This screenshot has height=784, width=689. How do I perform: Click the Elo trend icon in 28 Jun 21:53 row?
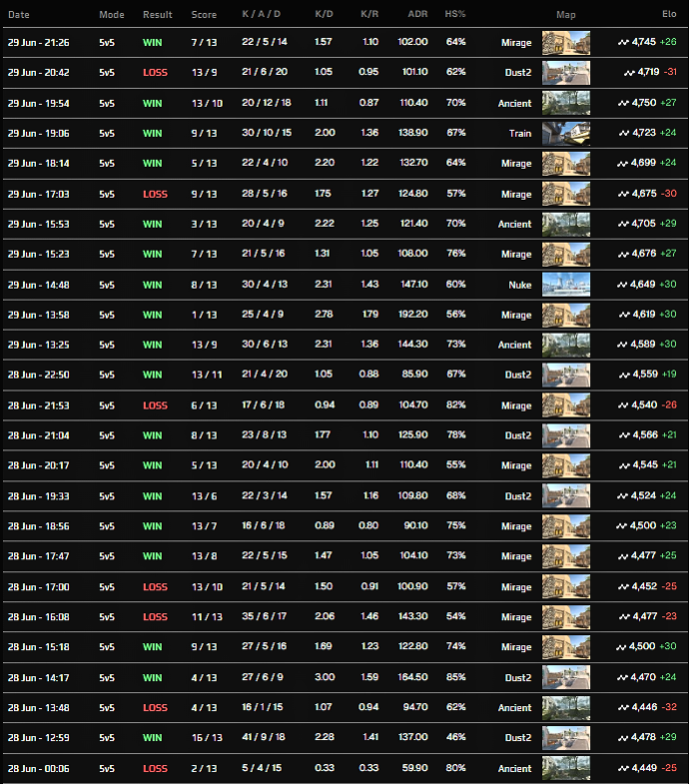pos(623,405)
